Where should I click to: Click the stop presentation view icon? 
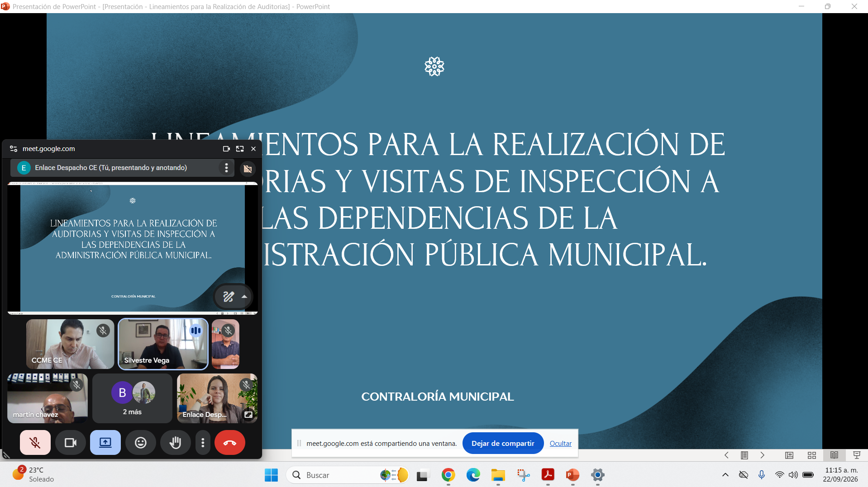coord(248,169)
